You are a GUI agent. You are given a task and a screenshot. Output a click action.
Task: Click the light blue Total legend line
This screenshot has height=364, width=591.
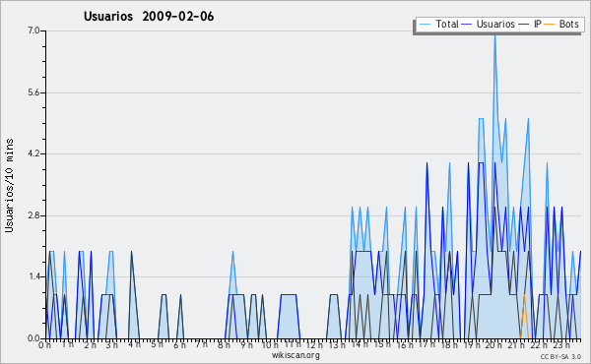pos(425,25)
